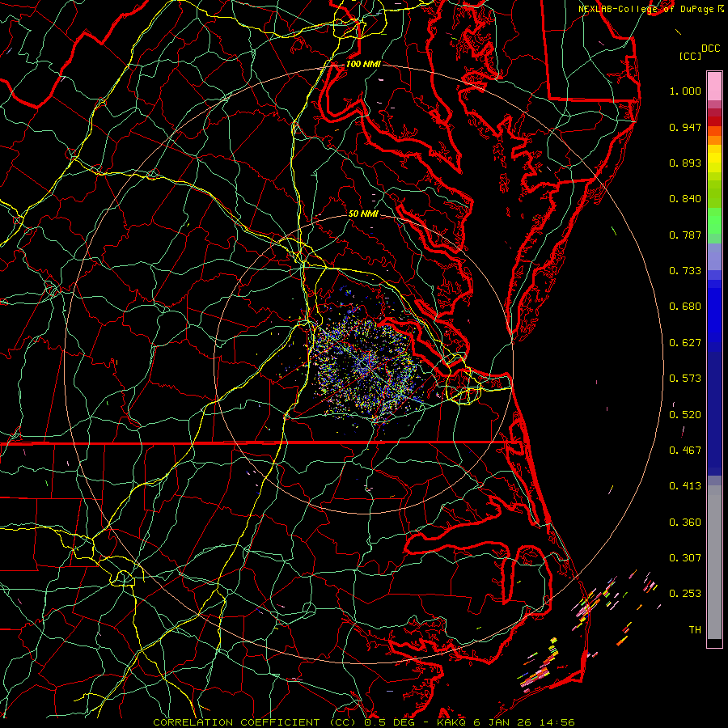The width and height of the screenshot is (728, 728).
Task: Select the 0.467 scale value
Action: click(685, 451)
